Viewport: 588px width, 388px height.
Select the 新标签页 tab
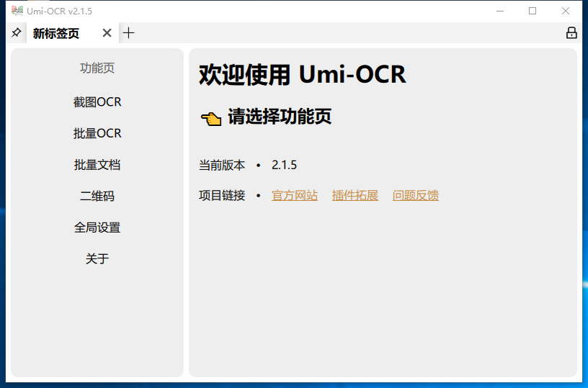[x=56, y=33]
